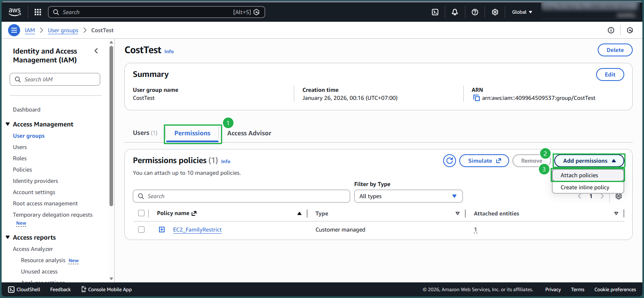Open Dashboard in side navigation

[27, 110]
